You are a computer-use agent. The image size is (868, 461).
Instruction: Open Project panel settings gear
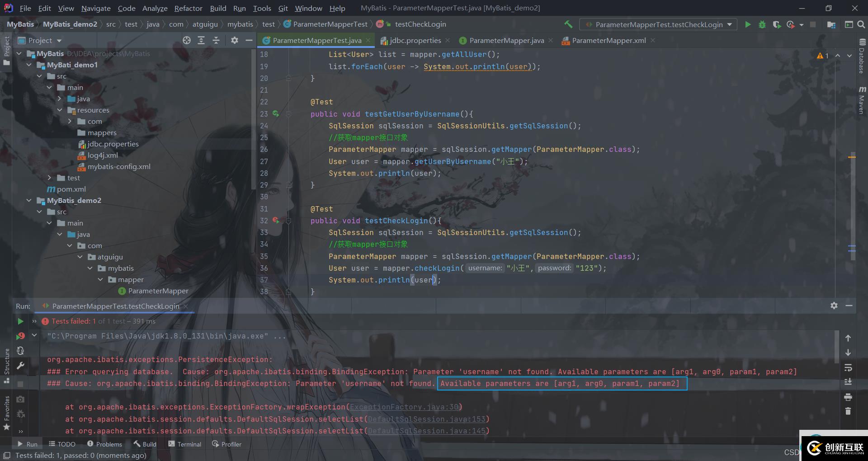[234, 40]
